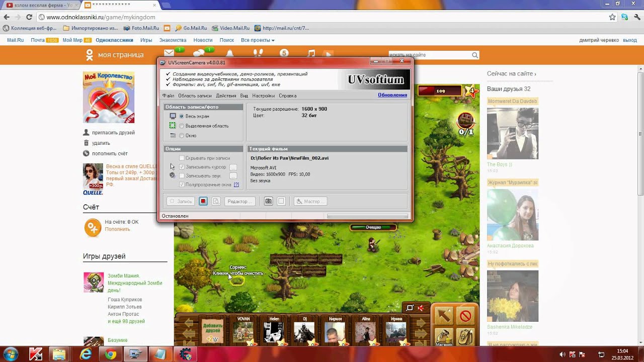Open the film preview magnifier button

216,201
